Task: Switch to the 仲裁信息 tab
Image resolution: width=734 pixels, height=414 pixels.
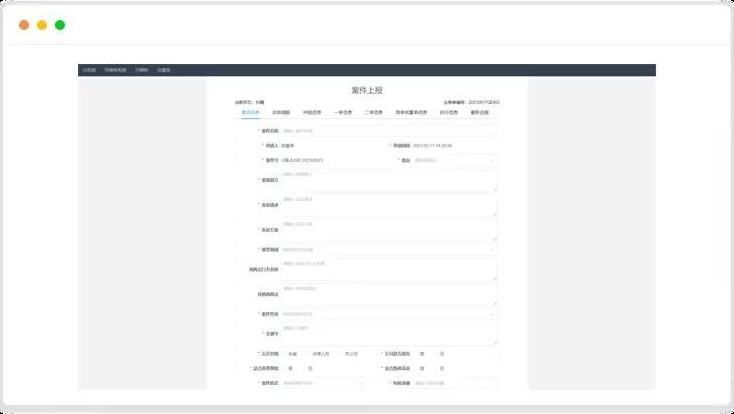Action: tap(312, 112)
